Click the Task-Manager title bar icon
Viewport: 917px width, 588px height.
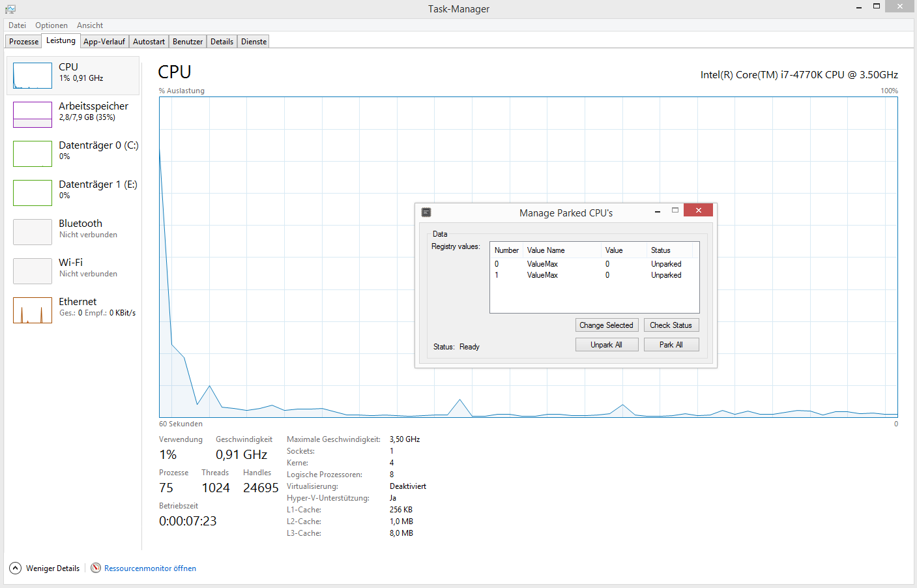(x=10, y=8)
